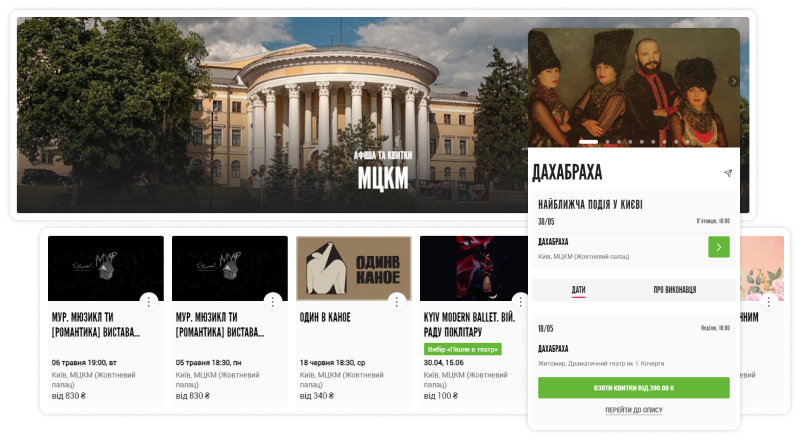Open three-dot menu on Kyiv Modern Ballet card

click(x=520, y=302)
